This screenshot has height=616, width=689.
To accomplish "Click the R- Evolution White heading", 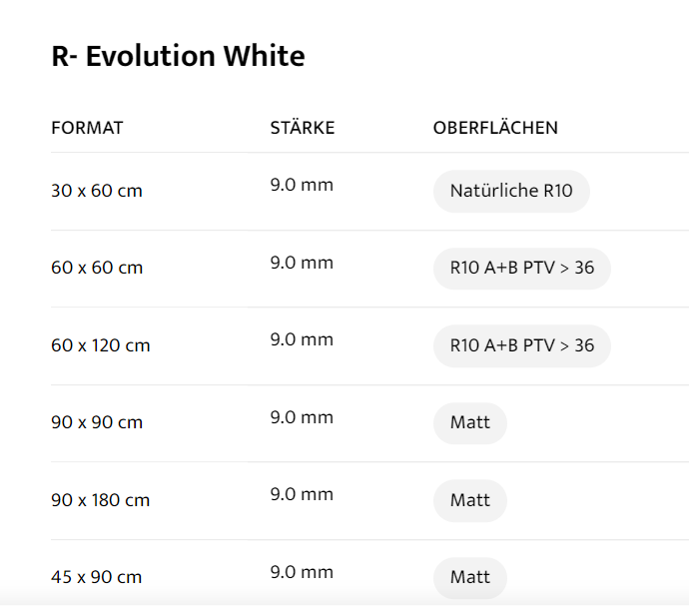I will click(178, 57).
